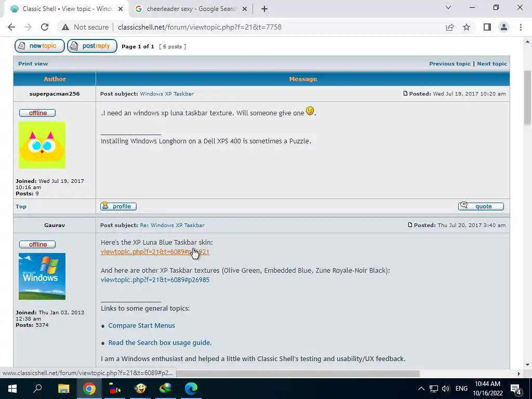532x399 pixels.
Task: Open the browser side panel
Action: point(487,27)
